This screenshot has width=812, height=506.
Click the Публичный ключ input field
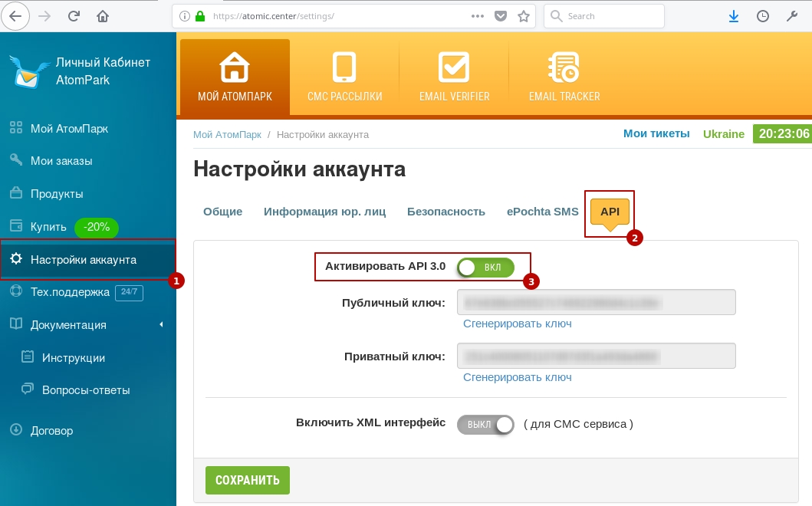(596, 302)
